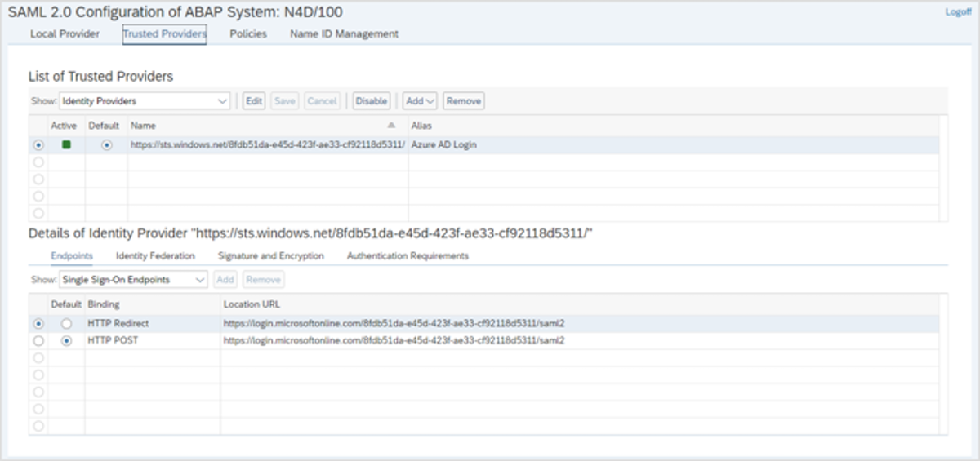Set HTTP Redirect as default binding
This screenshot has height=461, width=980.
(66, 324)
